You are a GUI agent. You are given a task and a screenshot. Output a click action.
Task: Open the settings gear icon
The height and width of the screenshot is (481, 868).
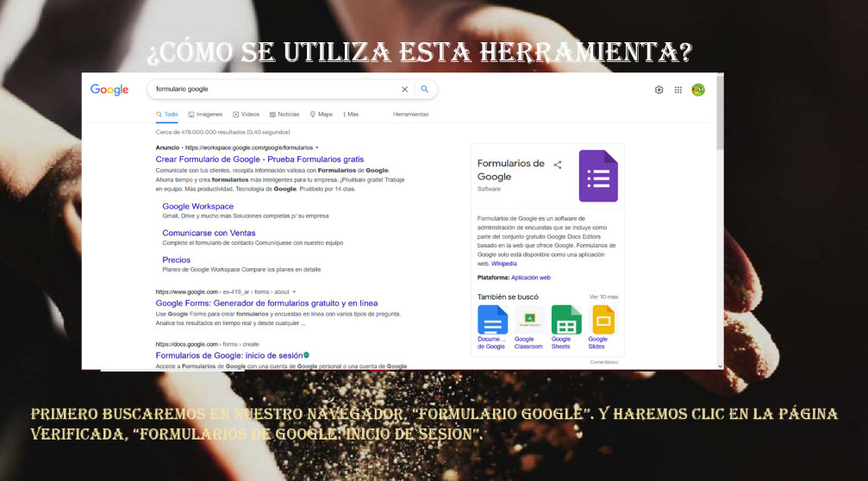tap(659, 90)
